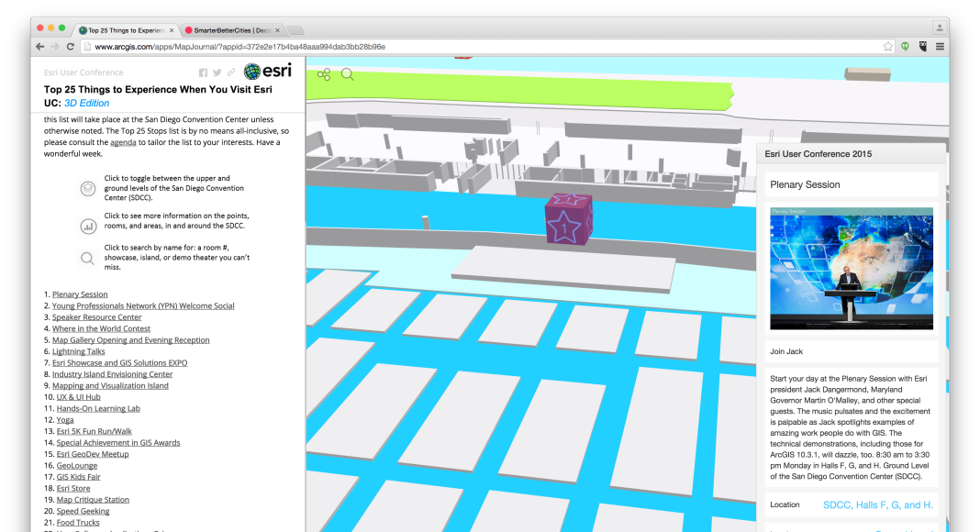Image resolution: width=980 pixels, height=532 pixels.
Task: Open the 3D Edition link
Action: (87, 103)
